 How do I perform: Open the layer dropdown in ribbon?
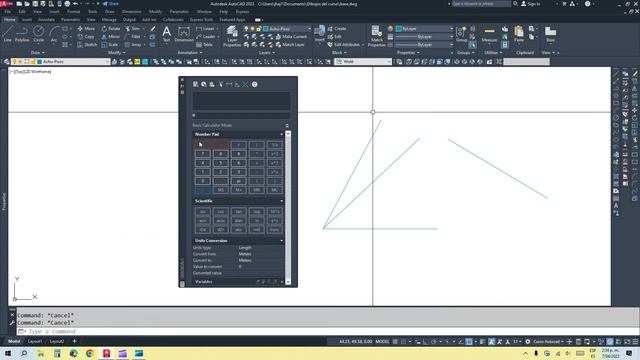pyautogui.click(x=309, y=29)
